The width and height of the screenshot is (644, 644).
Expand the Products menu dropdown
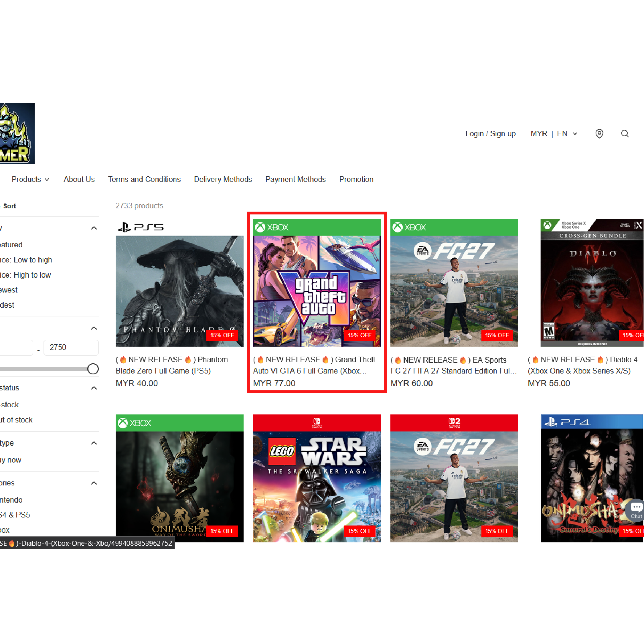click(30, 179)
